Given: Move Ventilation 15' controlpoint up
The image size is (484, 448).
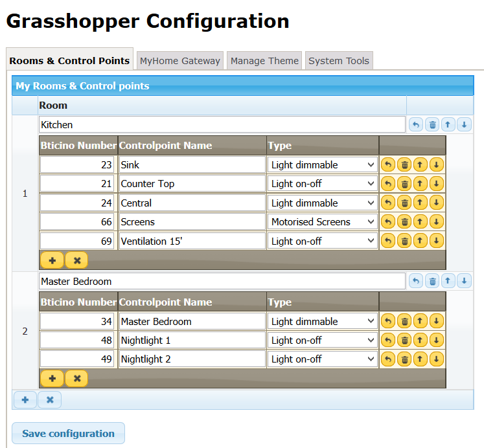Looking at the screenshot, I should click(420, 241).
